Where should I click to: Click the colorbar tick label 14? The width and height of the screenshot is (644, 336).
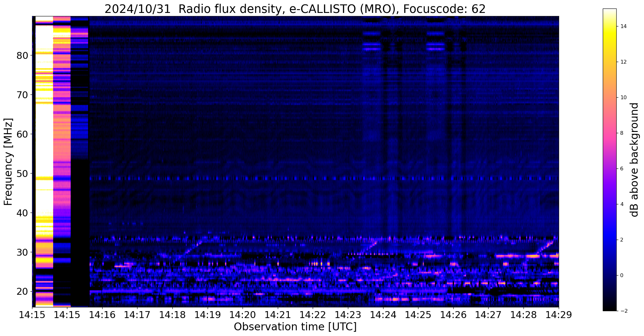coord(623,26)
